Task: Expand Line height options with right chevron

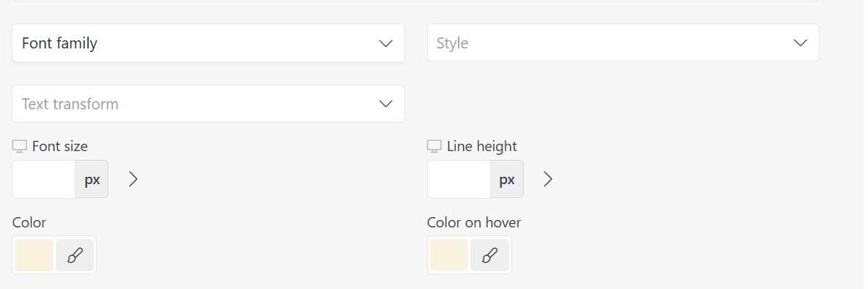Action: (547, 179)
